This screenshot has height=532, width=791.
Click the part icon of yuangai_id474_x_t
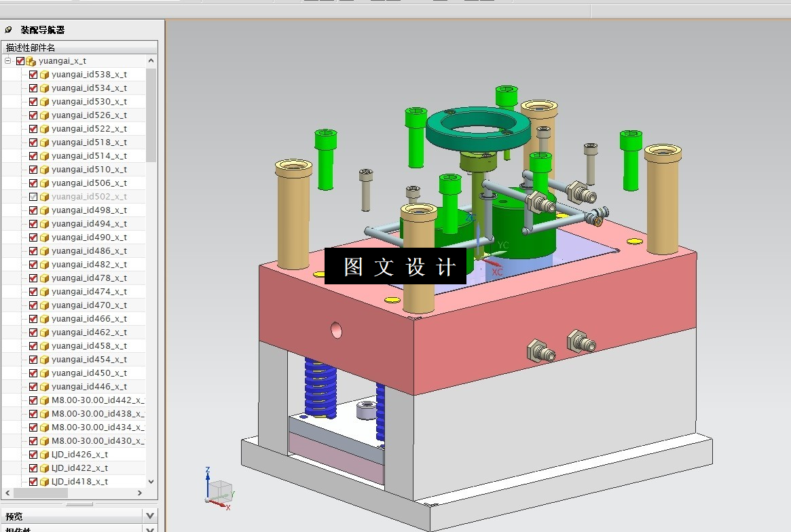pyautogui.click(x=44, y=292)
